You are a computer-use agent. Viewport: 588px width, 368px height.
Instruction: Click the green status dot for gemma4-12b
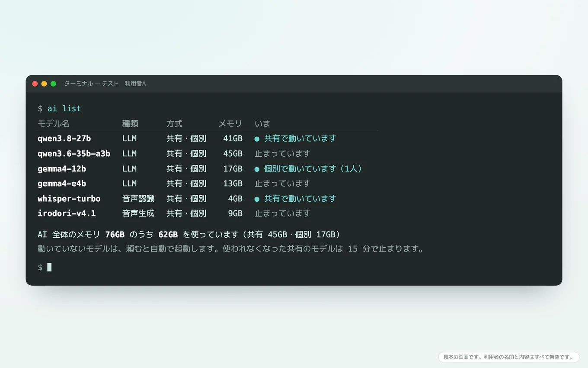click(x=257, y=169)
